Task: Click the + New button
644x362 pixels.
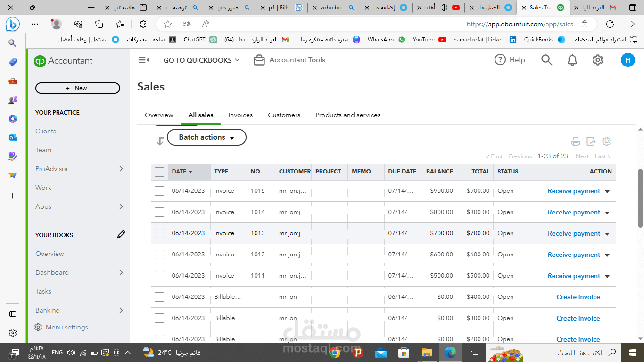Action: [78, 88]
